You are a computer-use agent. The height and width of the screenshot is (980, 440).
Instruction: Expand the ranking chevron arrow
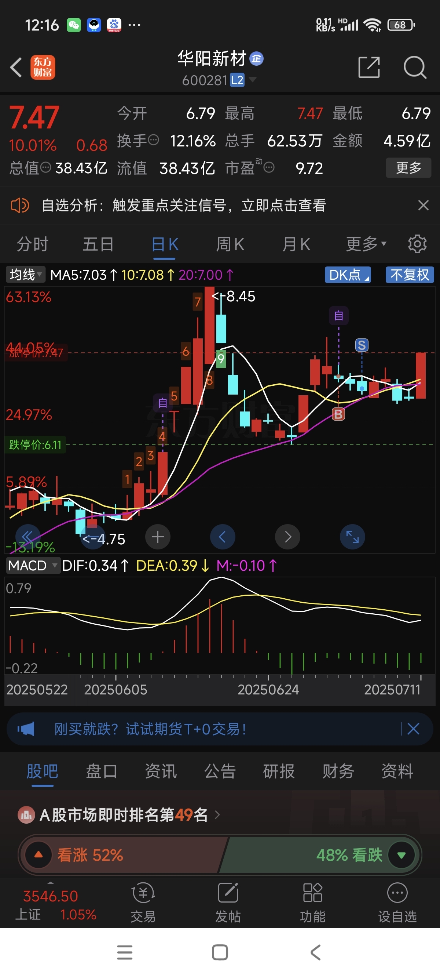(217, 815)
